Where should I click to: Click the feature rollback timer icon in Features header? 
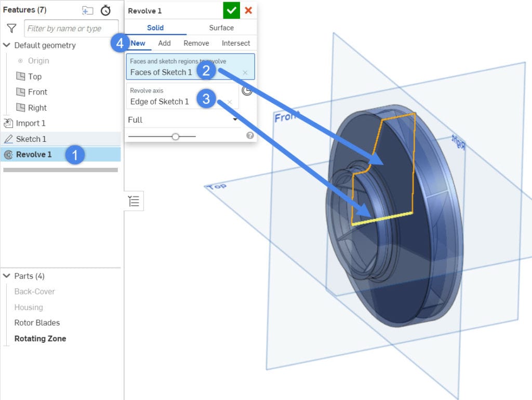(105, 10)
